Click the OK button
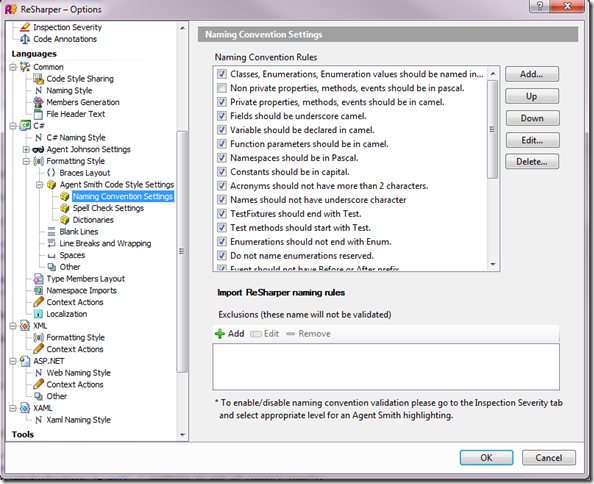Image resolution: width=594 pixels, height=484 pixels. [486, 458]
